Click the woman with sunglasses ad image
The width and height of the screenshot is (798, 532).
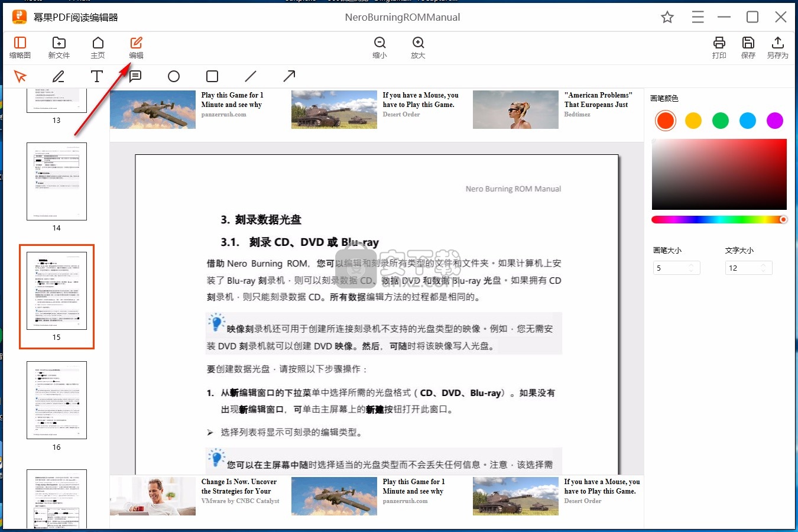(x=515, y=109)
